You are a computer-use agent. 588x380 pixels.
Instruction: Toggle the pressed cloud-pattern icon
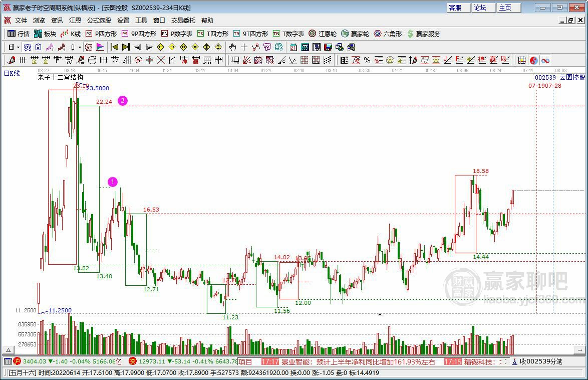click(28, 47)
